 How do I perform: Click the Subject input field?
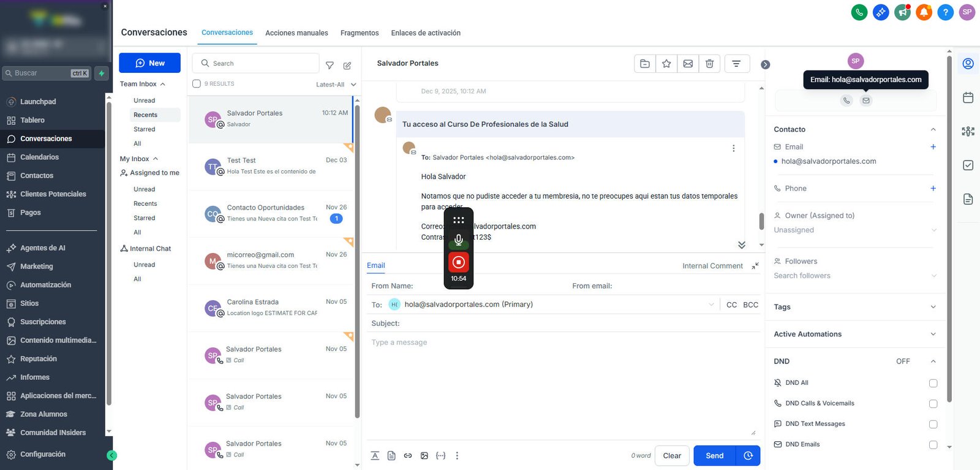coord(563,324)
